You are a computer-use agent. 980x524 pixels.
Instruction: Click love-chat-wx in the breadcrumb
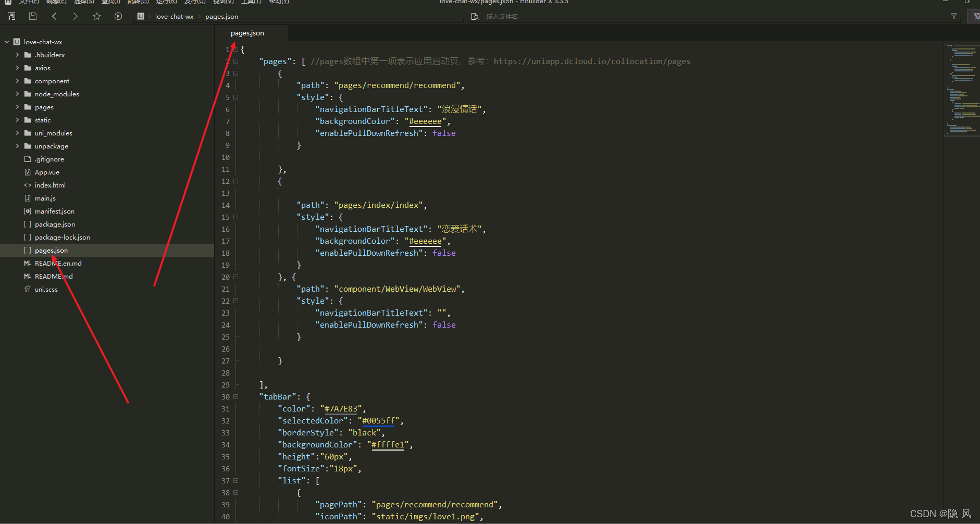[174, 16]
